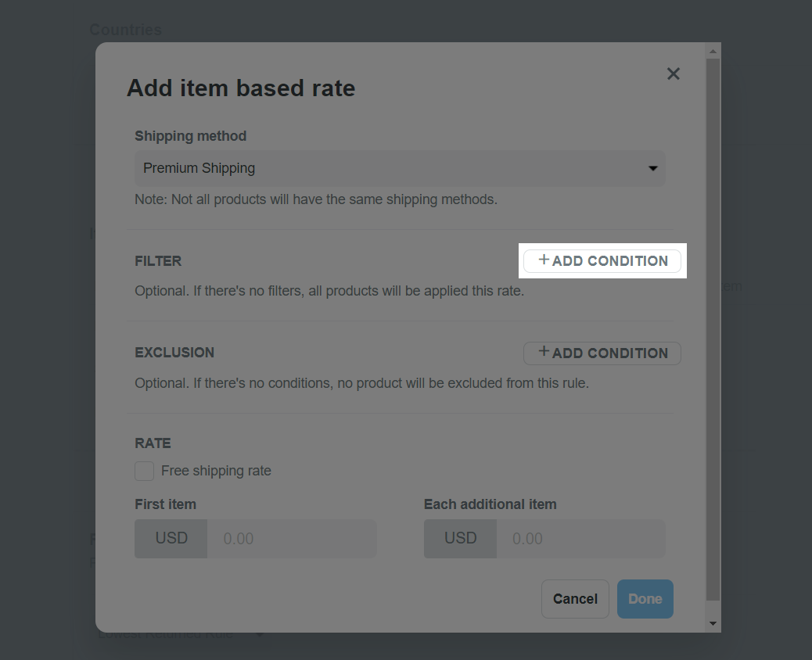
Task: Click the Cancel button
Action: (x=575, y=599)
